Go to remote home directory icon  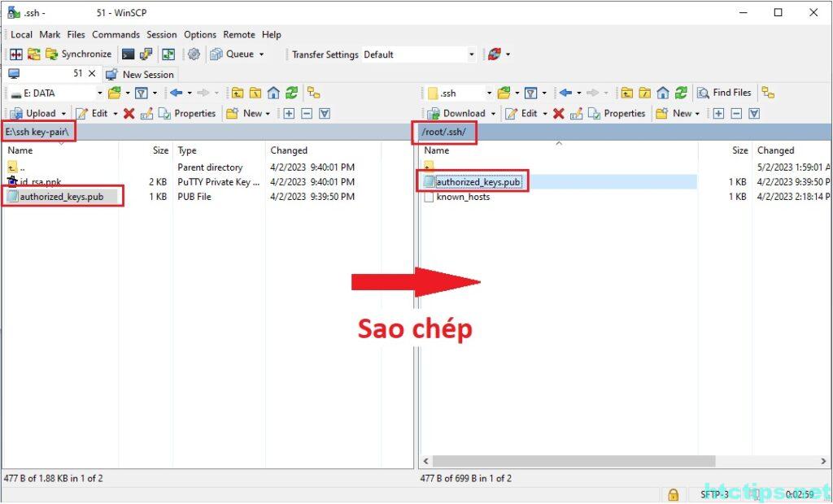(x=663, y=93)
